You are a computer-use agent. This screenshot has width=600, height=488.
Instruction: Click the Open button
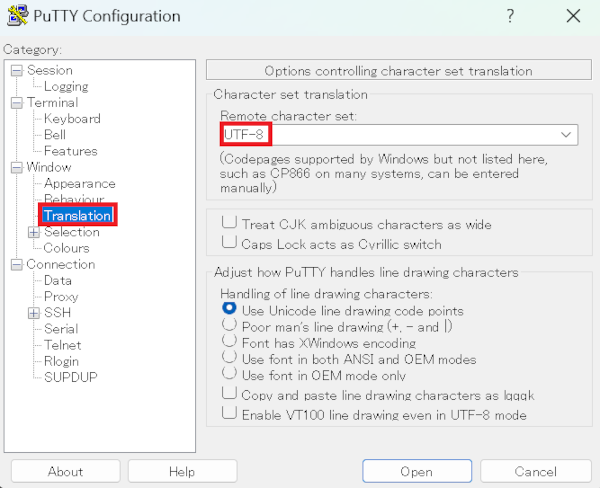coord(416,472)
